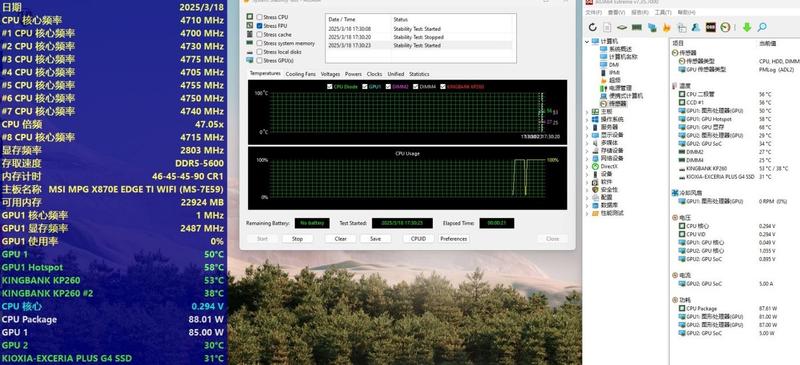Click the orange flame overclock icon in toolbar
The width and height of the screenshot is (800, 365).
coord(666,28)
